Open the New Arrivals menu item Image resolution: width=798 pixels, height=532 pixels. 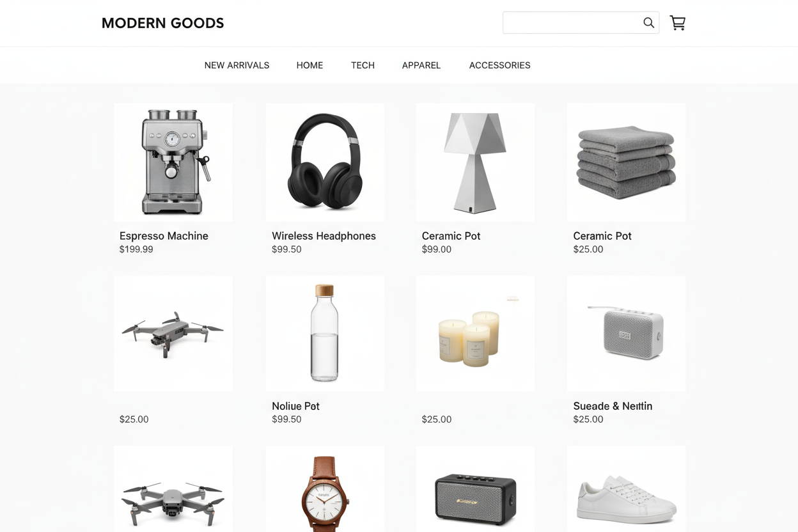pyautogui.click(x=237, y=65)
